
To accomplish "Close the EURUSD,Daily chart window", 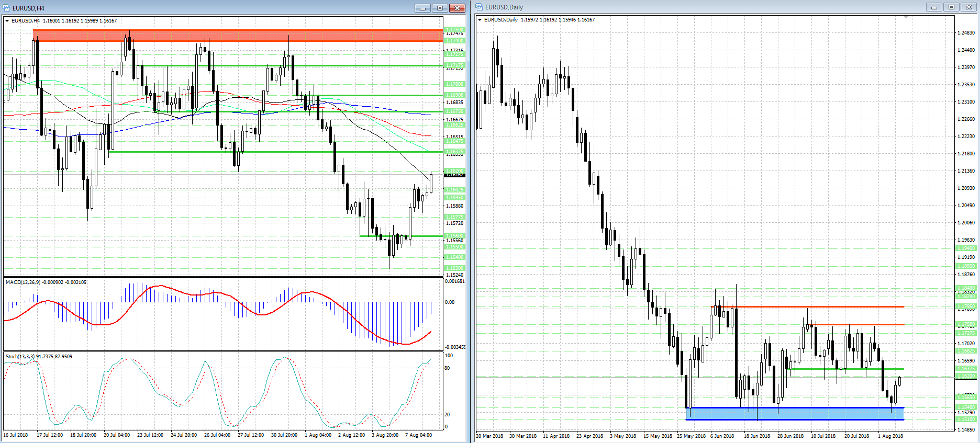I will [x=968, y=7].
